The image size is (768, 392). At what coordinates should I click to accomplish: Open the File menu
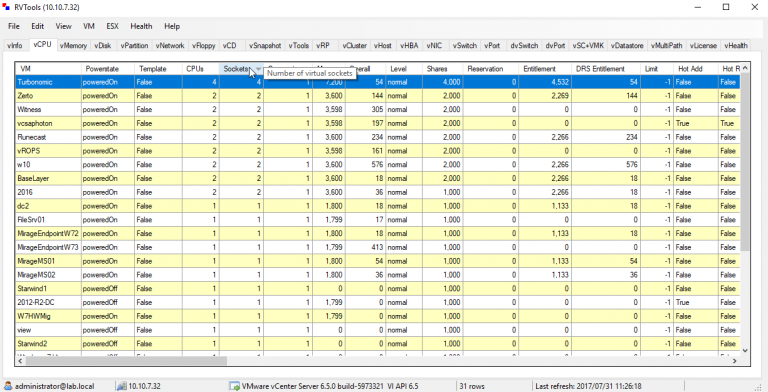(x=14, y=26)
